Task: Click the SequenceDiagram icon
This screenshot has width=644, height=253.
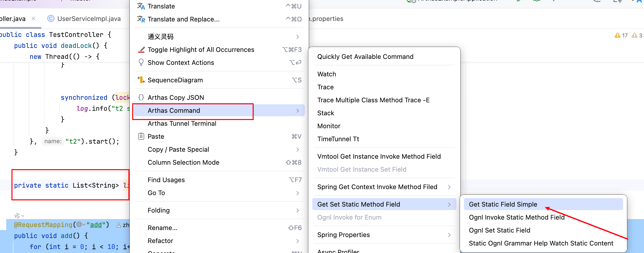Action: click(x=141, y=80)
